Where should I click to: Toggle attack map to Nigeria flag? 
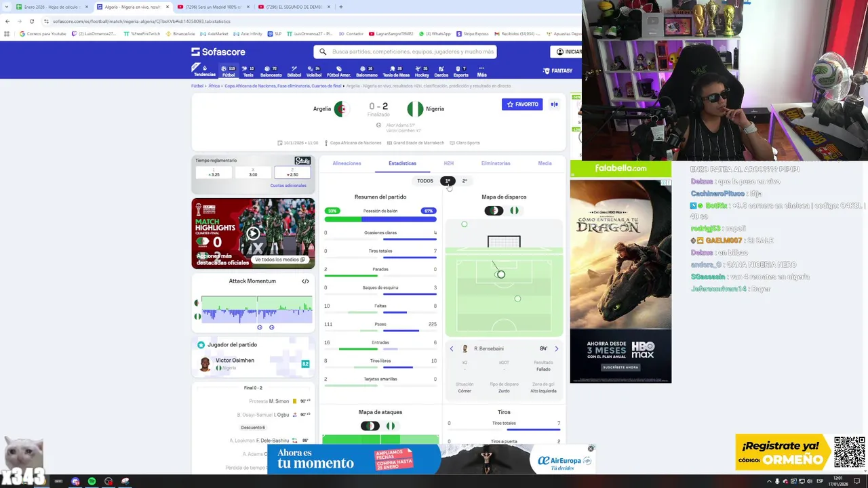[391, 426]
